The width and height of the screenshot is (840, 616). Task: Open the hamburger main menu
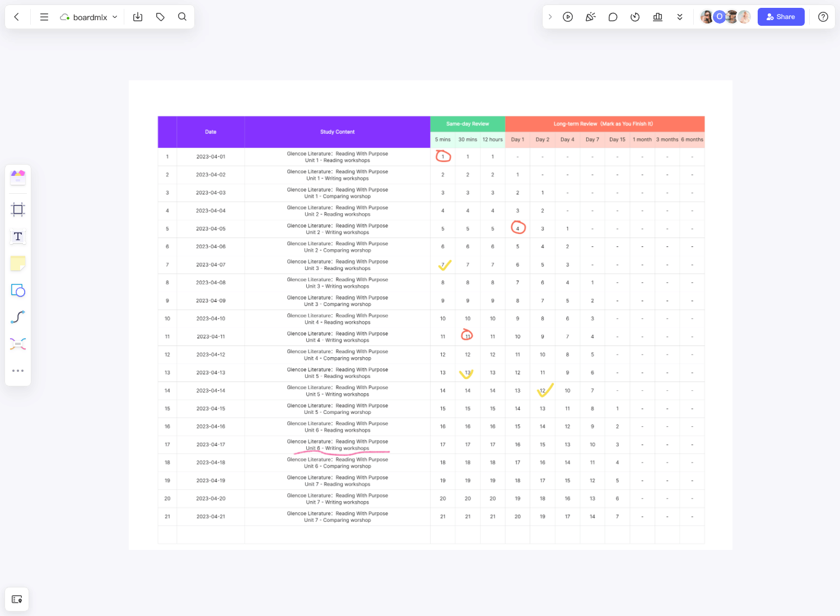(44, 17)
